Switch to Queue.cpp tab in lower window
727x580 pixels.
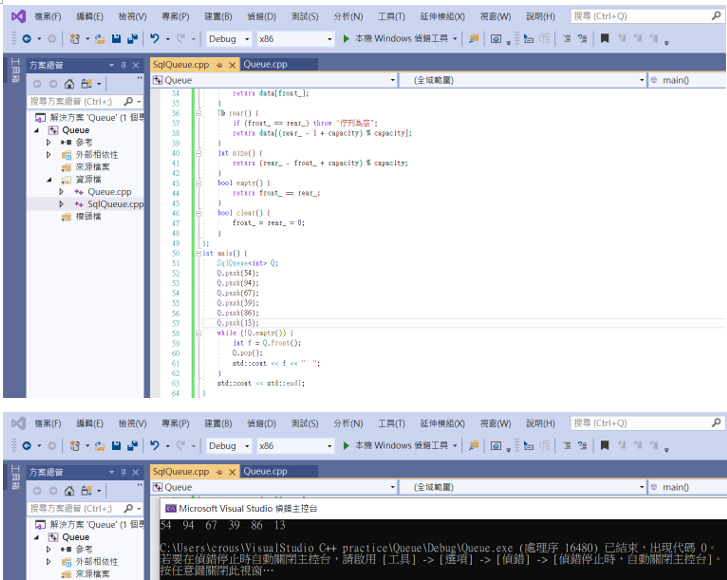click(265, 471)
